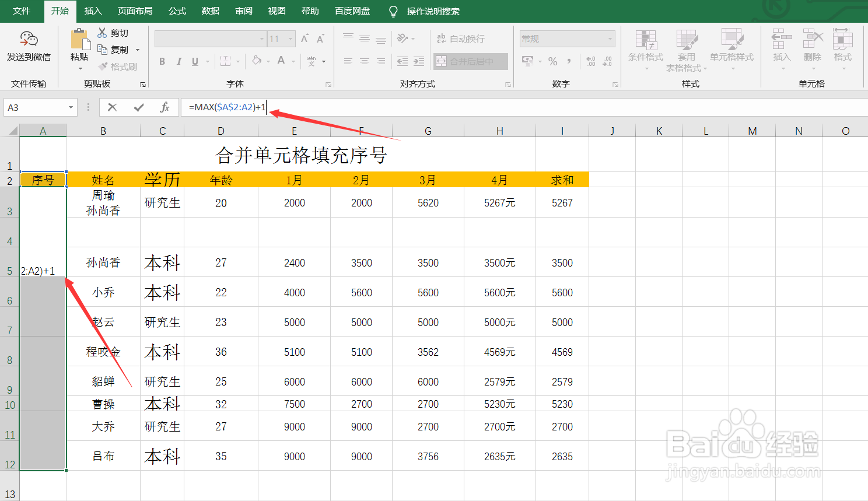
Task: Switch to the 插入 ribbon tab
Action: (93, 10)
